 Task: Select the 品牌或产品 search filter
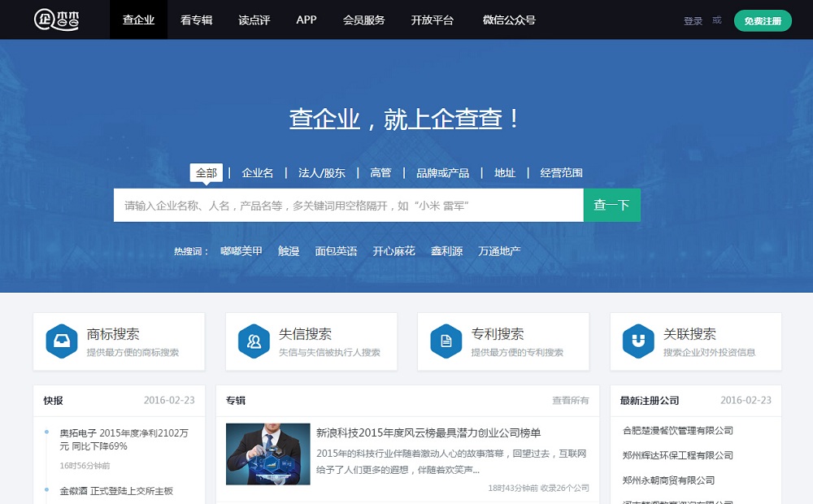click(443, 172)
